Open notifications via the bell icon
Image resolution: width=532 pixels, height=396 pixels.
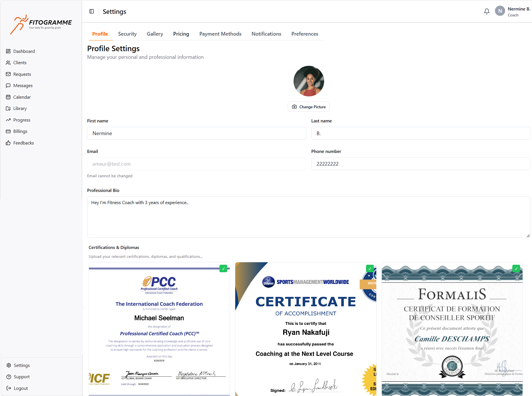click(487, 11)
